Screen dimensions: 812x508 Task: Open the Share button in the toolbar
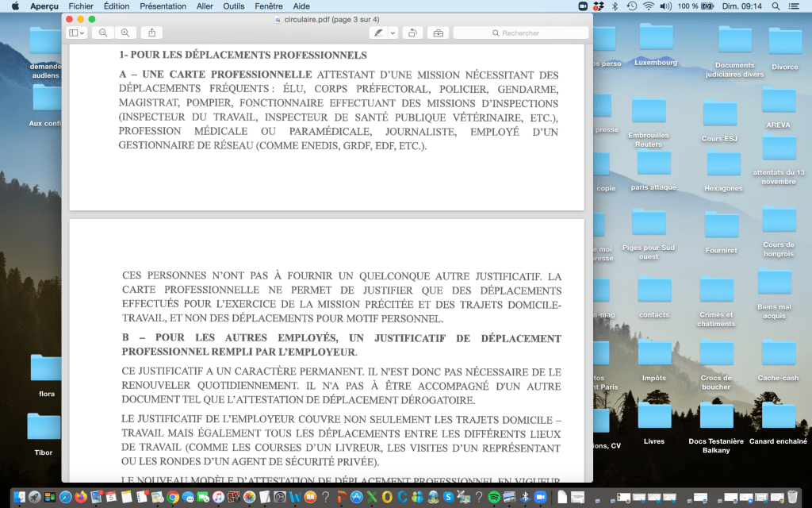152,33
